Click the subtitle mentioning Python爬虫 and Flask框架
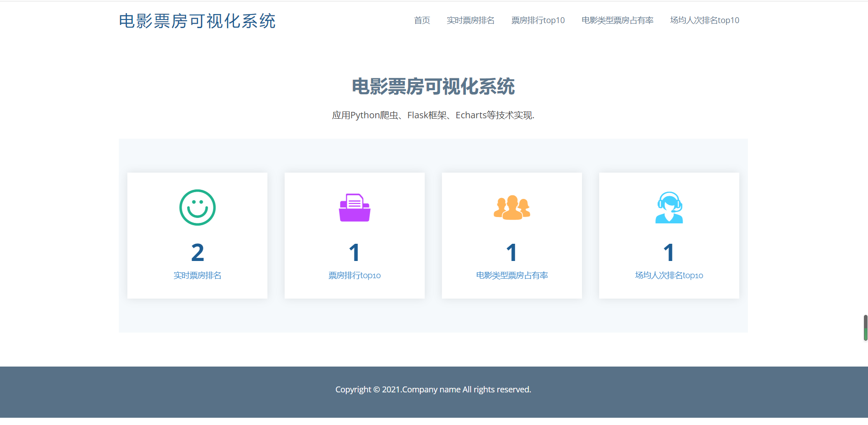Screen dimensions: 868x425 433,115
